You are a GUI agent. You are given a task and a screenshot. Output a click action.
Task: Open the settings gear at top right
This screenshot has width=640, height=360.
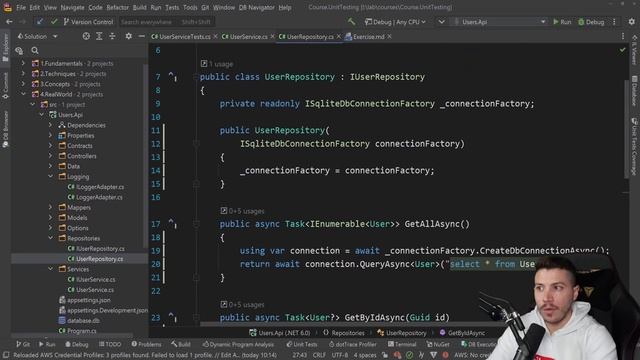tap(631, 22)
